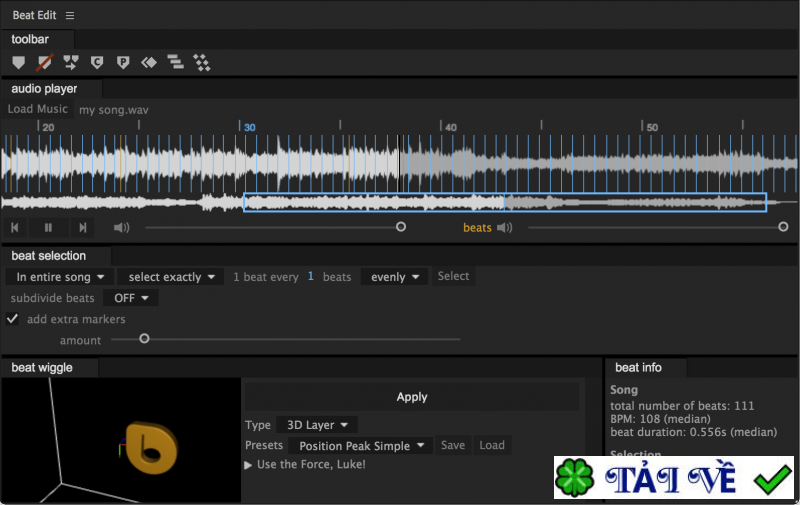Open the Beat Edit panel hamburger menu

(x=69, y=15)
